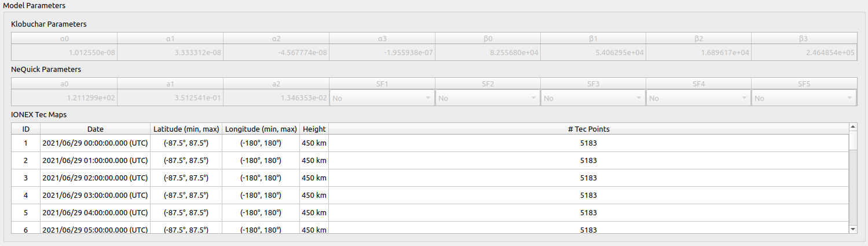Image resolution: width=868 pixels, height=246 pixels.
Task: Select the 2021/06/29 03:00:00.000 date cell
Action: point(95,196)
